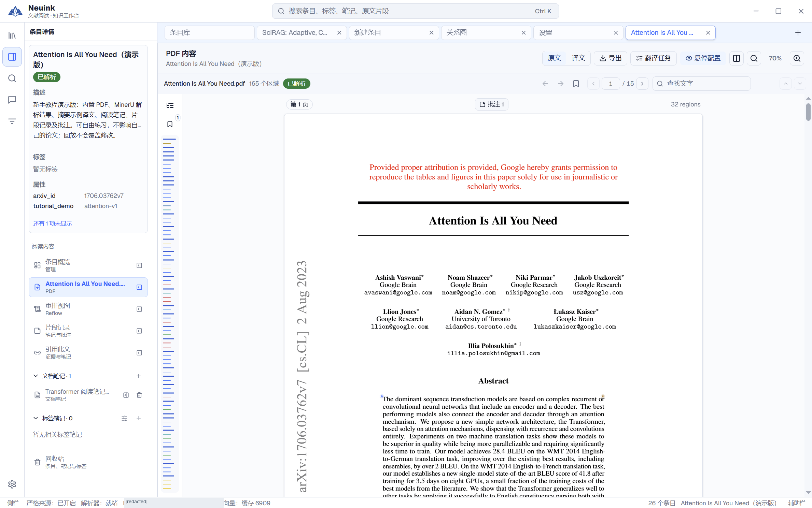812x508 pixels.
Task: Click the page outline minimap strip
Action: point(169,314)
